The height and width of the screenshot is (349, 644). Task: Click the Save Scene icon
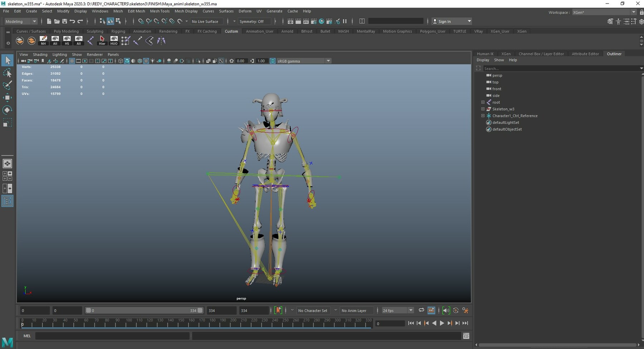[64, 21]
